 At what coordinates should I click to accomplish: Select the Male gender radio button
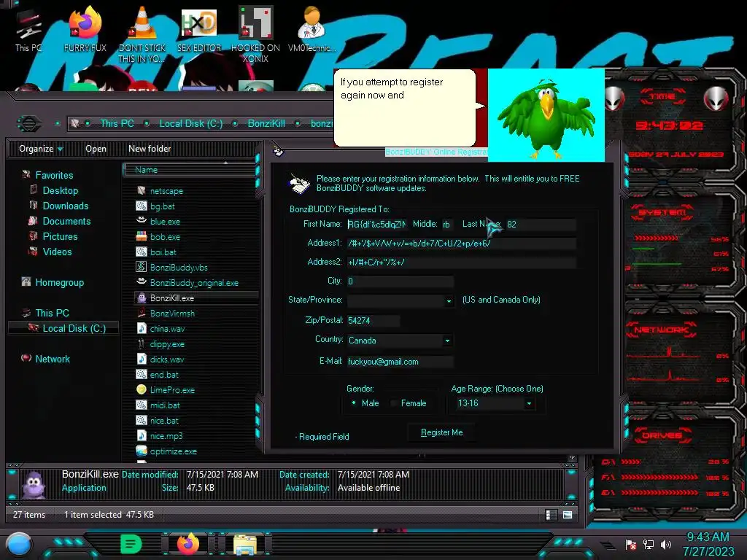tap(354, 402)
